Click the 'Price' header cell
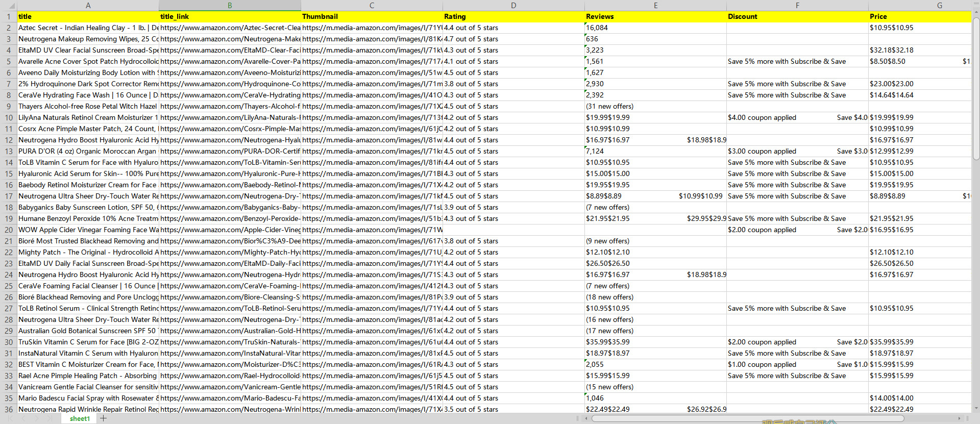This screenshot has width=980, height=424. [x=920, y=16]
